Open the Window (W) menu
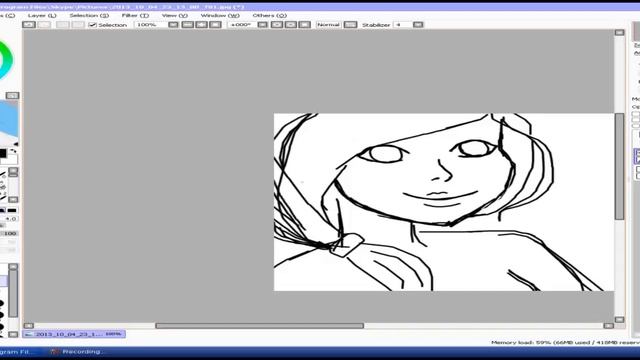Viewport: 640px width, 360px height. (220, 16)
